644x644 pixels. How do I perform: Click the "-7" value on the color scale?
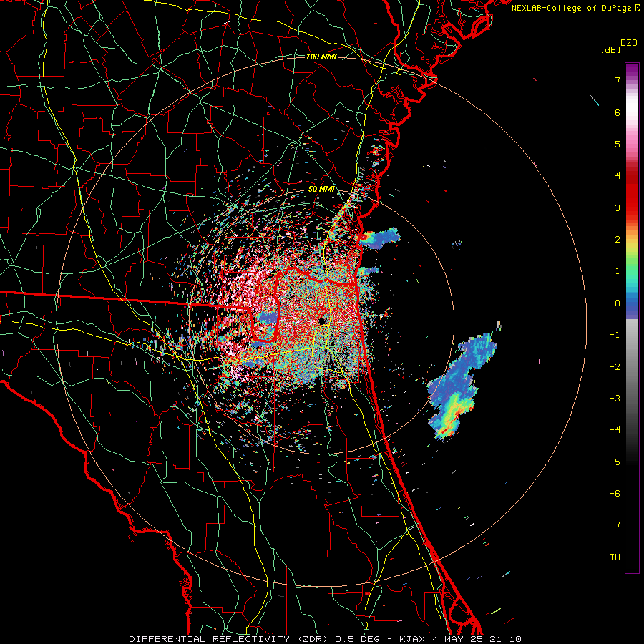pyautogui.click(x=615, y=525)
